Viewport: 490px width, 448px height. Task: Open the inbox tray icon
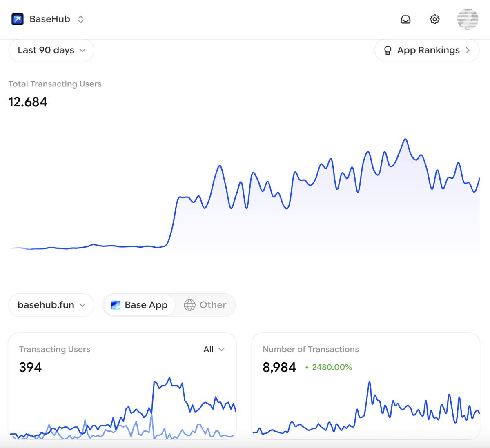click(x=405, y=19)
